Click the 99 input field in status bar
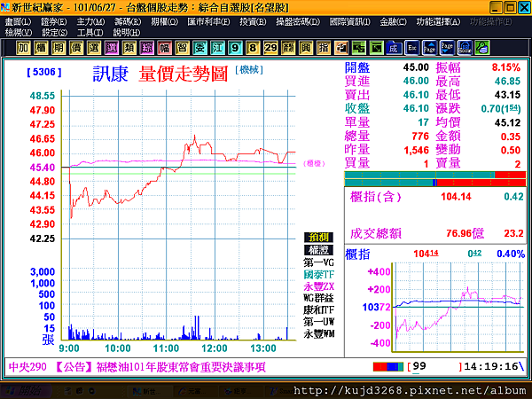532x399 pixels. [435, 366]
